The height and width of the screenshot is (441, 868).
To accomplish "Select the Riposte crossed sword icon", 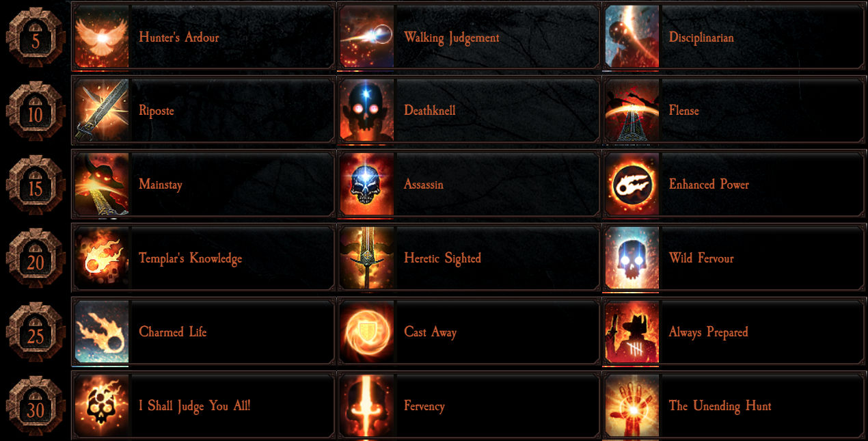I will click(102, 111).
